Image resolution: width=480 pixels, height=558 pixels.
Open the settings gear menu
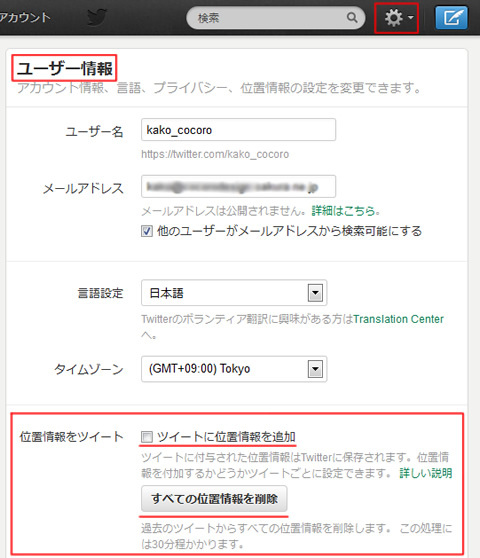pos(394,17)
